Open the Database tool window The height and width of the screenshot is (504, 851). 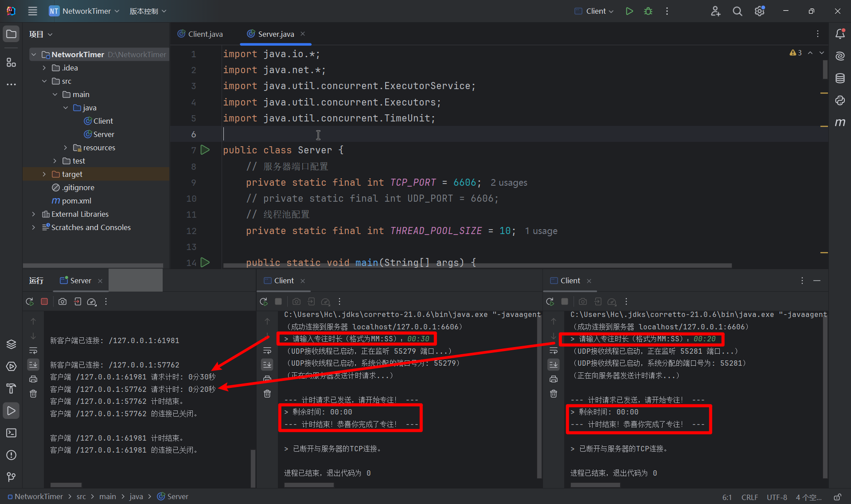point(840,78)
